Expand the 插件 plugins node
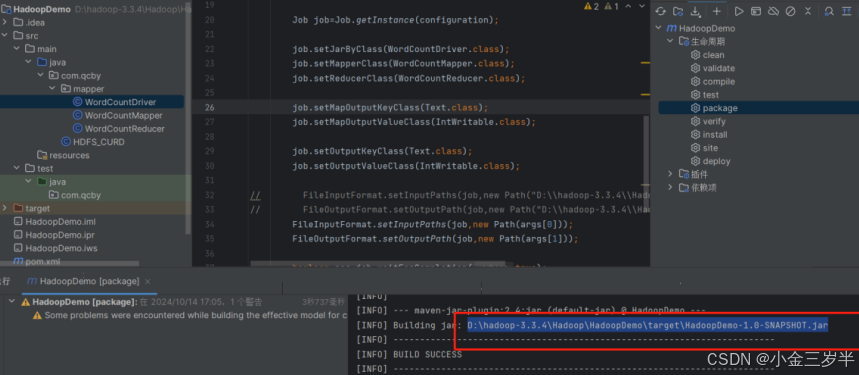The width and height of the screenshot is (859, 375). tap(670, 174)
